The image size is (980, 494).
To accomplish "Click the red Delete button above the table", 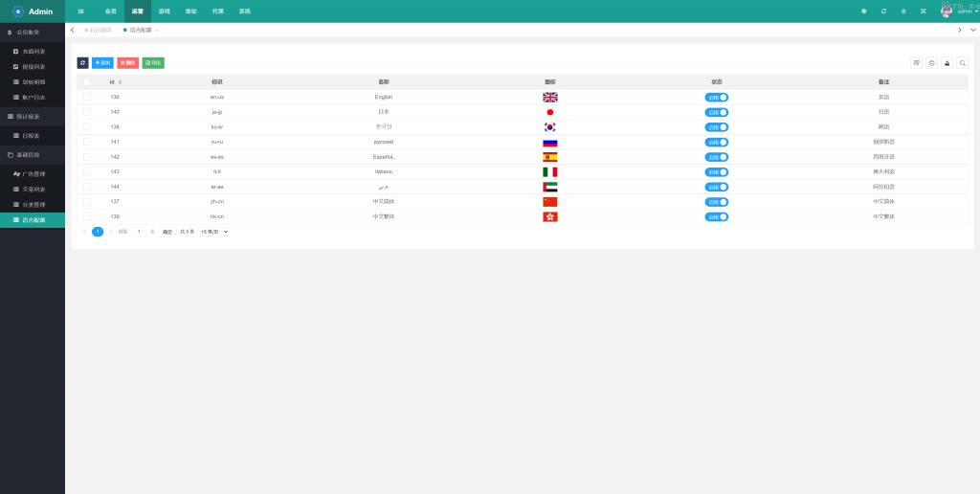I will click(x=127, y=63).
